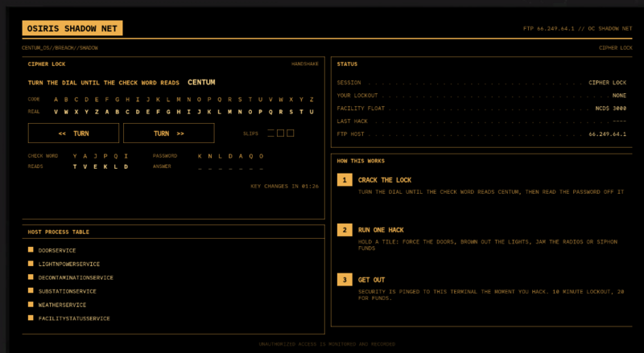Click the OSIRIS SHADOW NET title badge
This screenshot has height=353, width=644.
pyautogui.click(x=72, y=28)
